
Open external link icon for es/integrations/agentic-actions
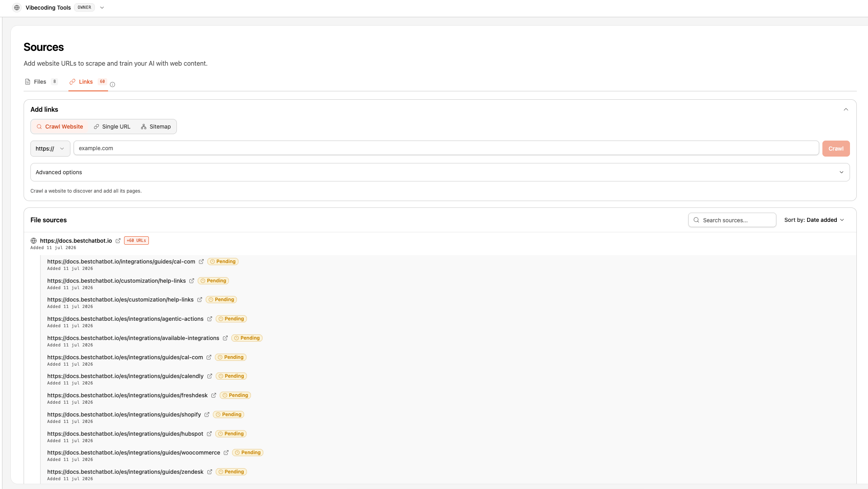click(210, 319)
